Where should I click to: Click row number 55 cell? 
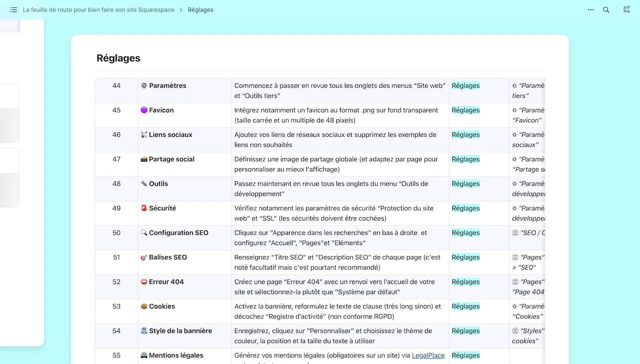pyautogui.click(x=116, y=356)
